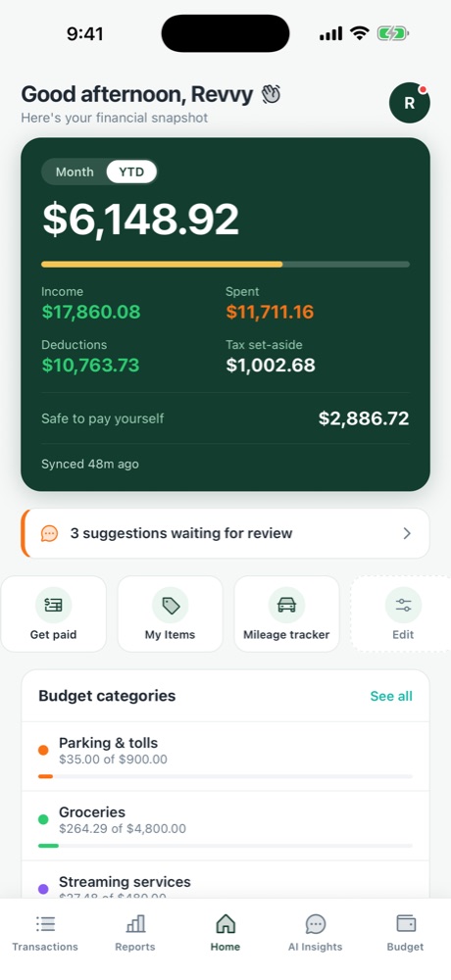Tap the $35.00 of $900.00 text
The image size is (451, 980).
(113, 760)
